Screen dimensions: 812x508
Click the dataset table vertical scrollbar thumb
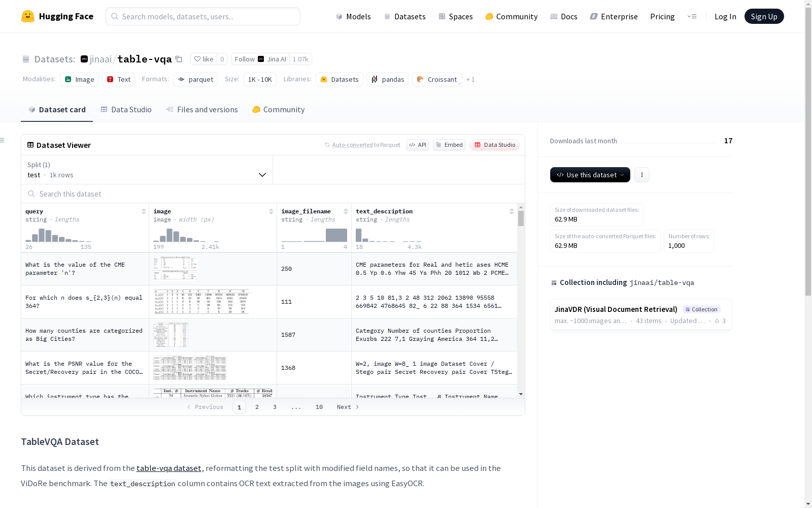pos(521,218)
